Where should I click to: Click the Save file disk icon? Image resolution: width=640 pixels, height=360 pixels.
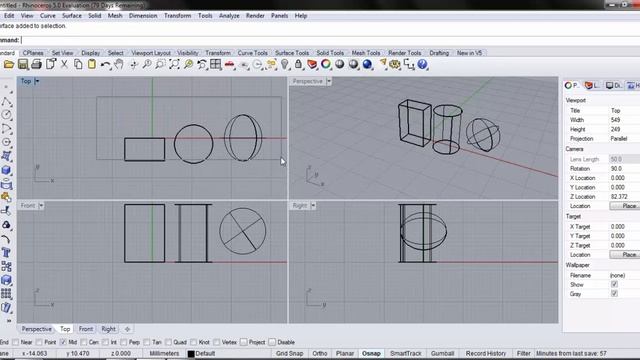[x=23, y=64]
